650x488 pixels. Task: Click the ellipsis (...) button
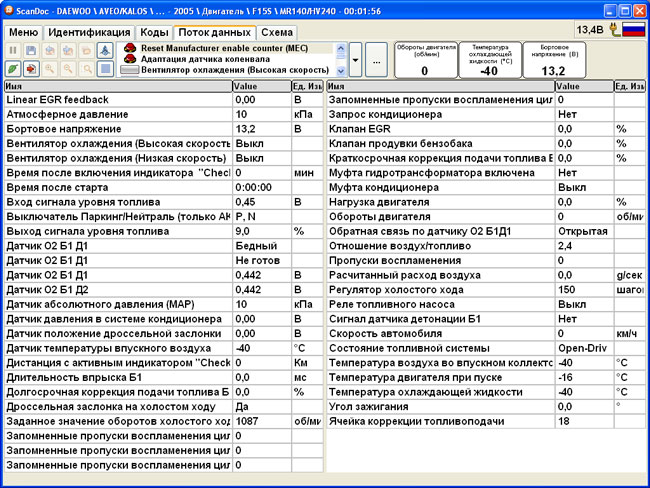point(376,62)
